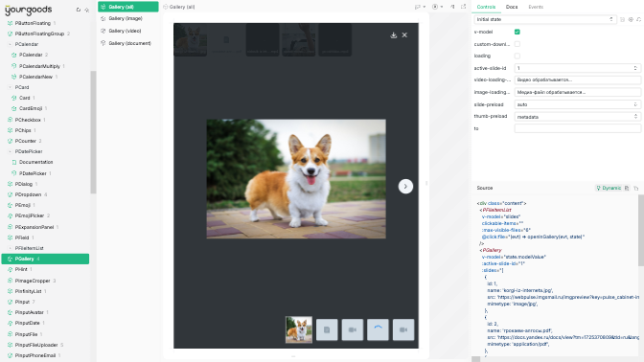Click the video-loading text input field
Image resolution: width=644 pixels, height=362 pixels.
[x=578, y=80]
